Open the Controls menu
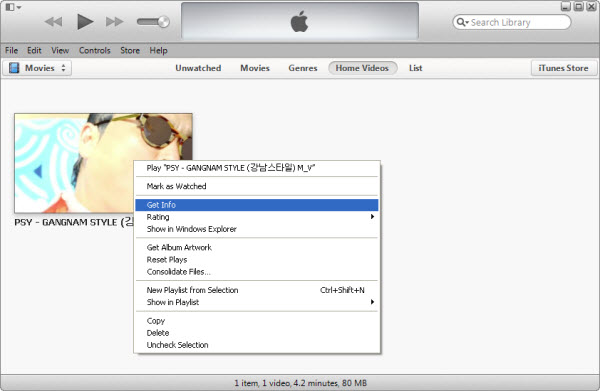The image size is (600, 391). tap(95, 51)
